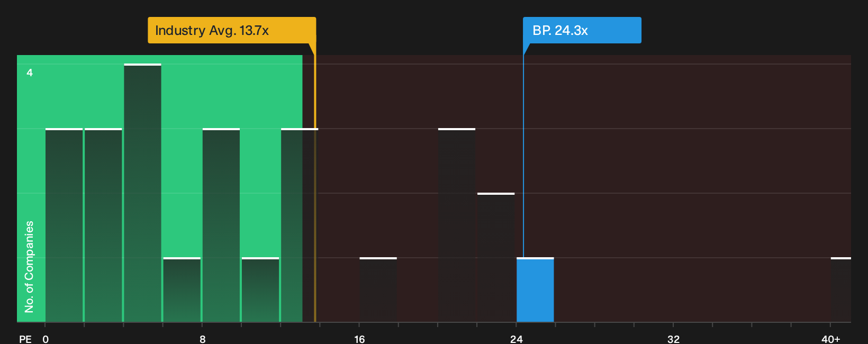The width and height of the screenshot is (868, 344).
Task: Click the bar at the 40+ axis end
Action: pyautogui.click(x=841, y=289)
